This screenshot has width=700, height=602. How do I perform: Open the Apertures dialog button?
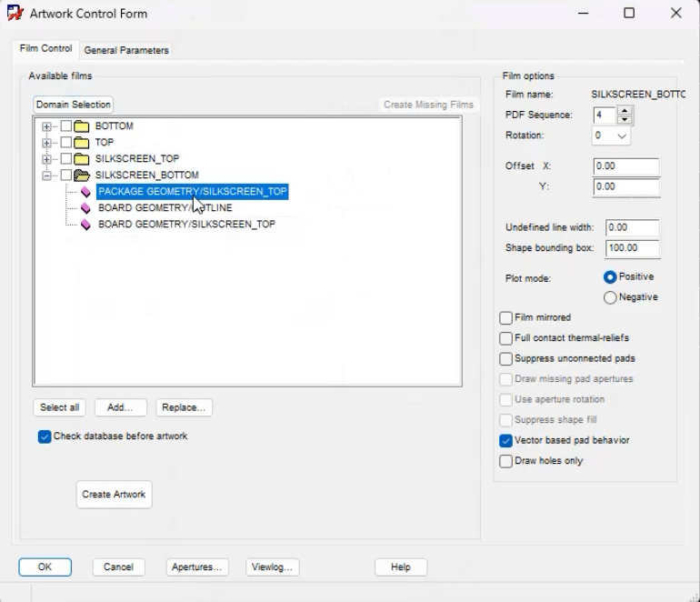(197, 567)
